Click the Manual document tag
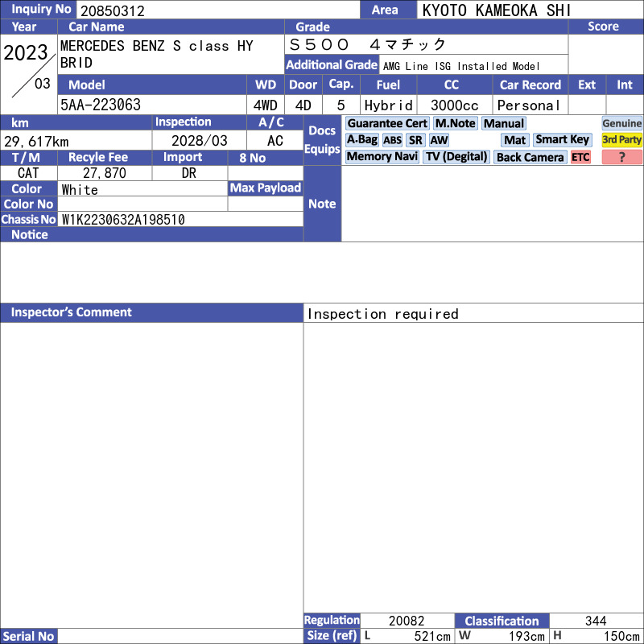The width and height of the screenshot is (644, 644). click(504, 124)
